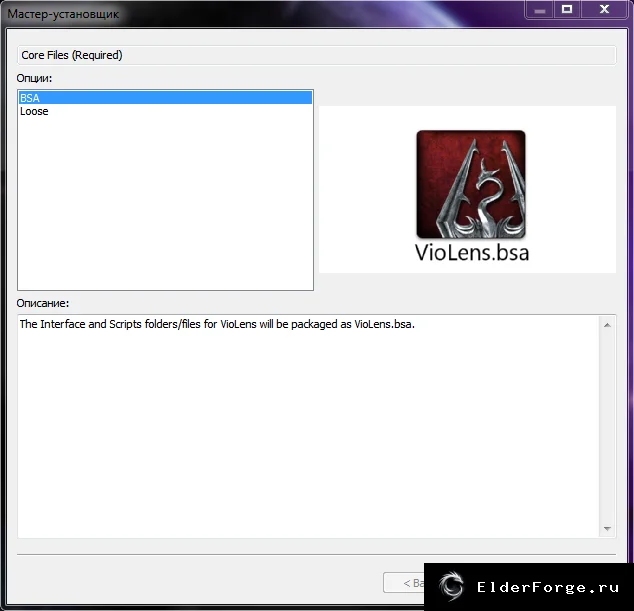Maximize the installer wizard window
Viewport: 634px width, 611px height.
tap(567, 10)
